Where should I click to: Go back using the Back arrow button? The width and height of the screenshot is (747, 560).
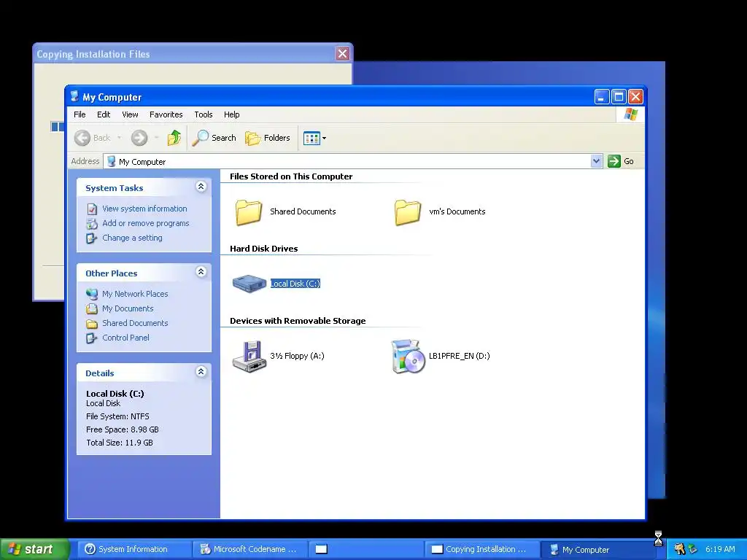[x=93, y=138]
